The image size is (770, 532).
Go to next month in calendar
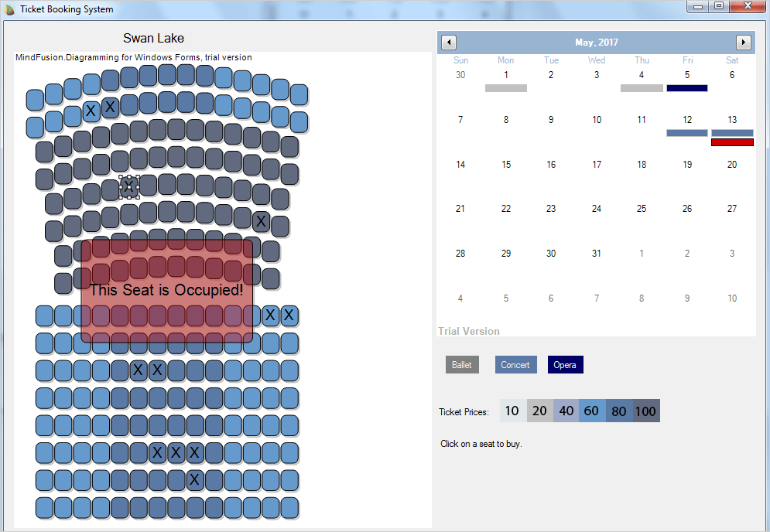click(743, 43)
